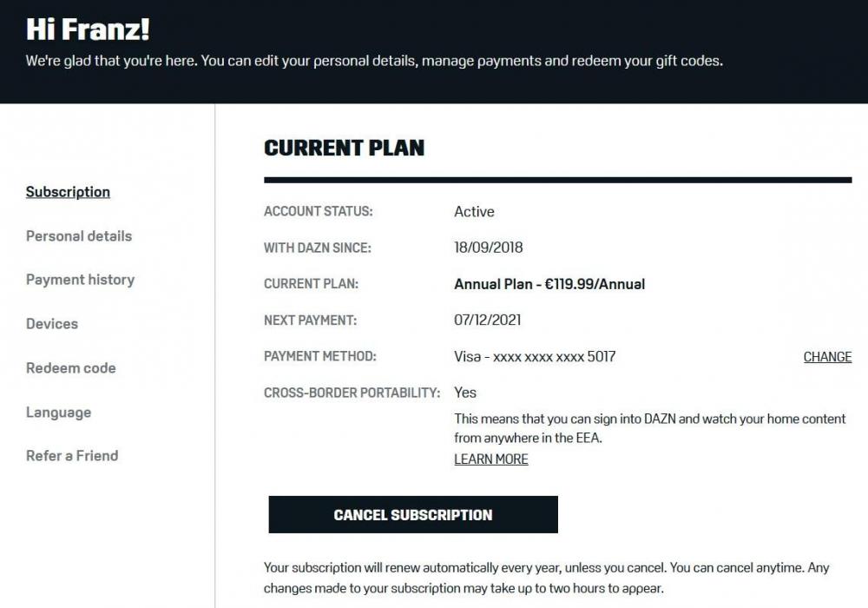This screenshot has width=868, height=608.
Task: Open the Redeem code page
Action: tap(70, 368)
